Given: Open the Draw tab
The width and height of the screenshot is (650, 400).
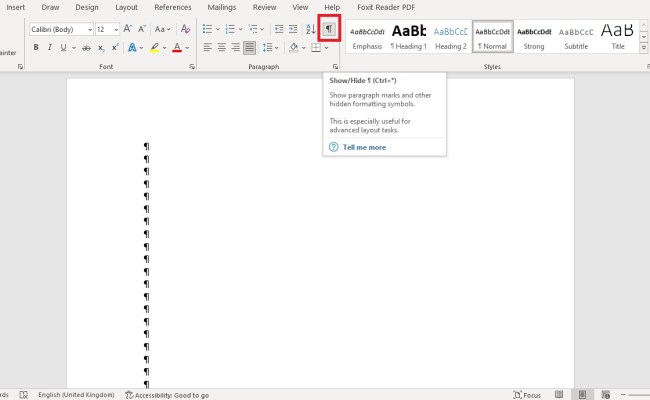Looking at the screenshot, I should (50, 7).
